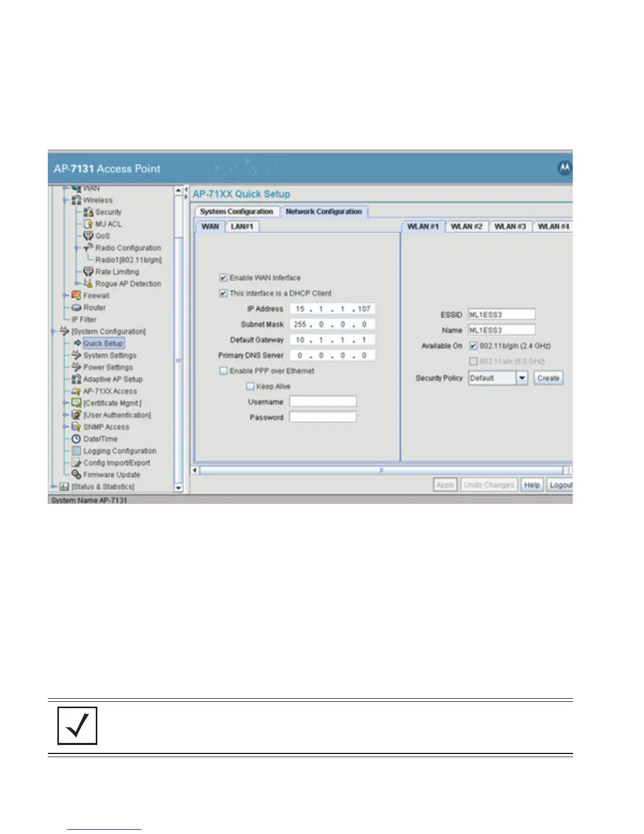Click the WLAN Name input field
The image size is (644, 834).
(x=502, y=330)
